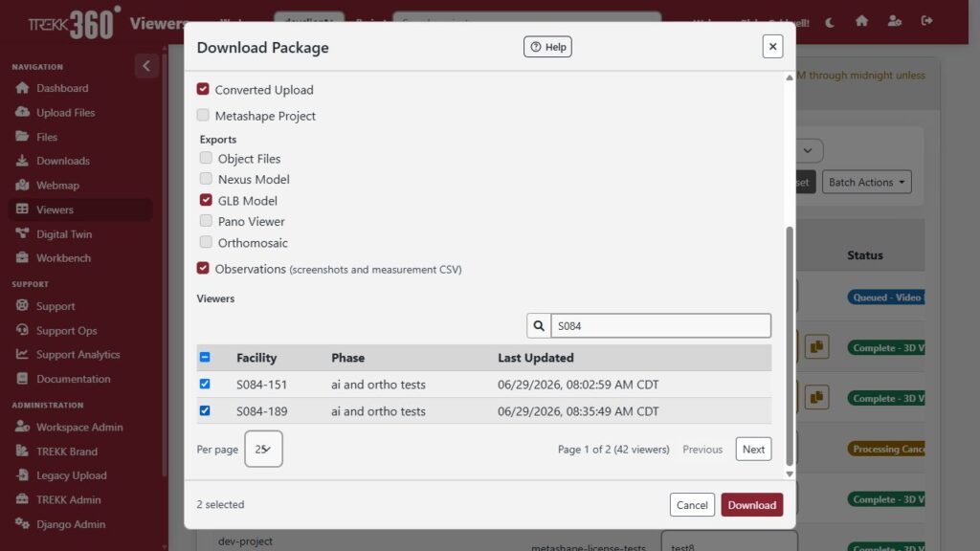Open TREKK Admin in sidebar

click(68, 499)
